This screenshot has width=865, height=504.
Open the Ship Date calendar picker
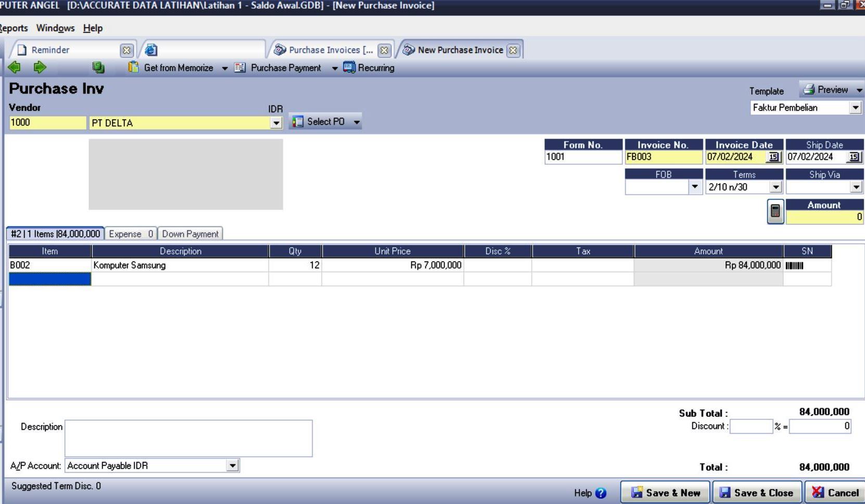[854, 157]
